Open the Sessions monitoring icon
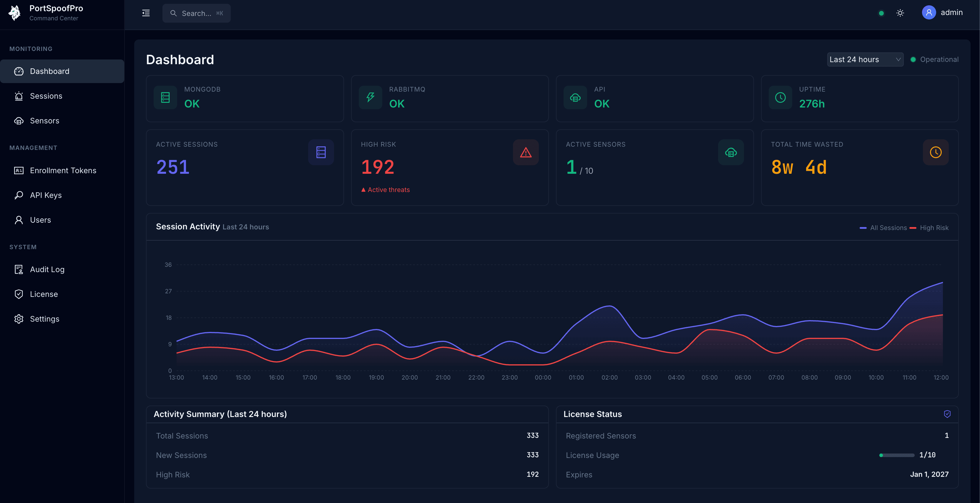This screenshot has height=503, width=980. (19, 96)
